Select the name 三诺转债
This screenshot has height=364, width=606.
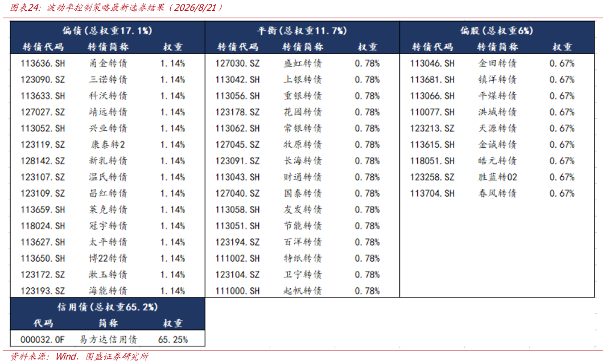coord(108,80)
